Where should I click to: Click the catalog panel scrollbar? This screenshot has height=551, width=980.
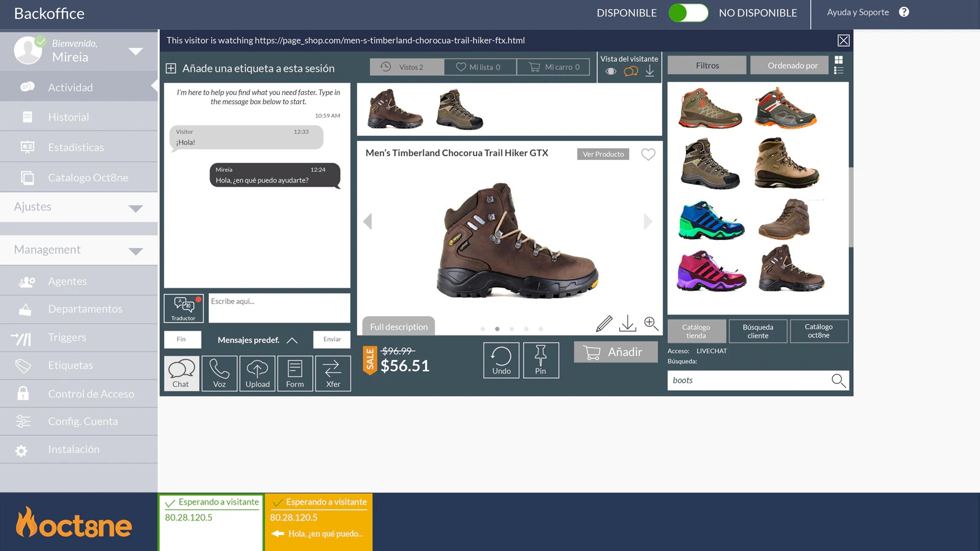pos(851,206)
